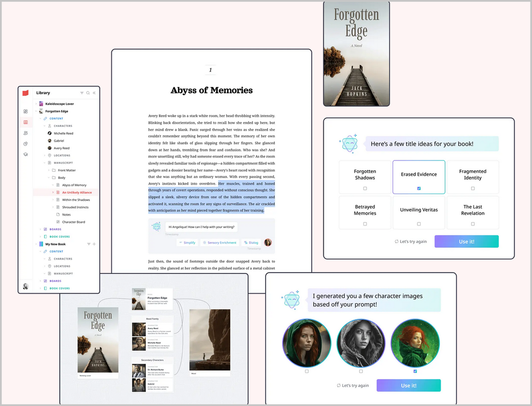Click the Sensory Enrichment AI button
Image resolution: width=532 pixels, height=406 pixels.
coord(220,243)
